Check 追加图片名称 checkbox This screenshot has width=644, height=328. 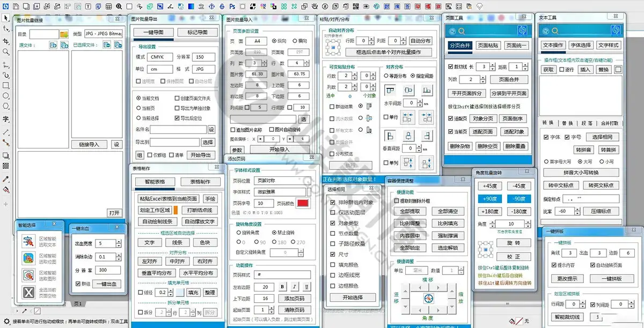(x=233, y=130)
